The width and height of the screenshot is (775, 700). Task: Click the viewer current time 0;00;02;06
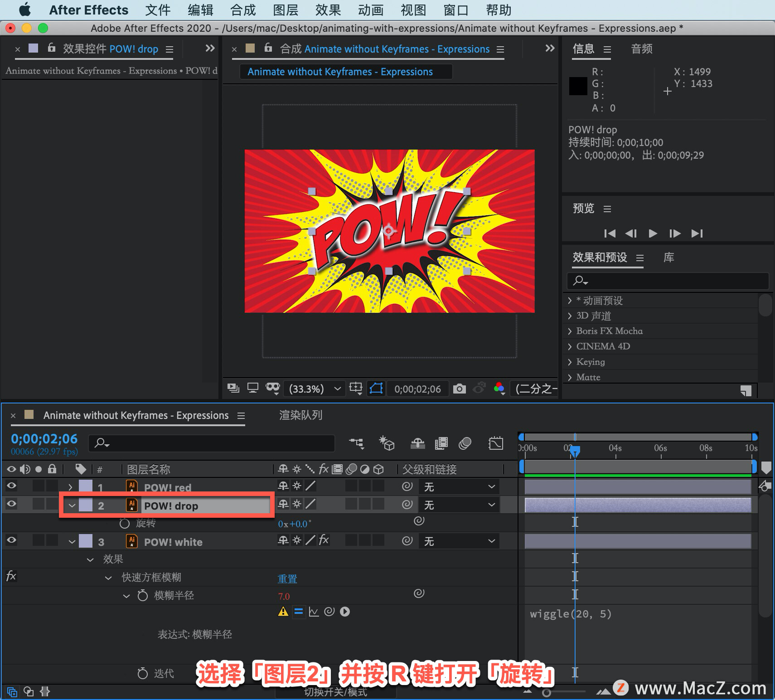coord(417,389)
